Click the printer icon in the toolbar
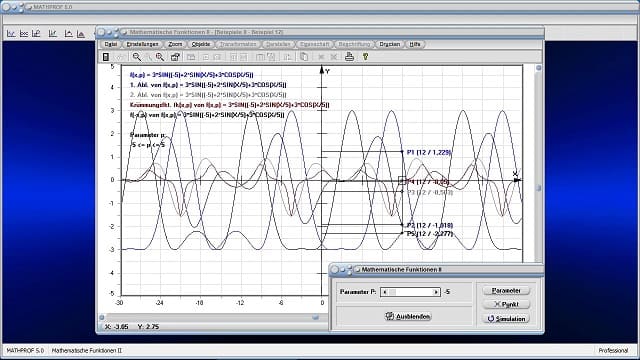This screenshot has height=360, width=640. click(x=349, y=57)
